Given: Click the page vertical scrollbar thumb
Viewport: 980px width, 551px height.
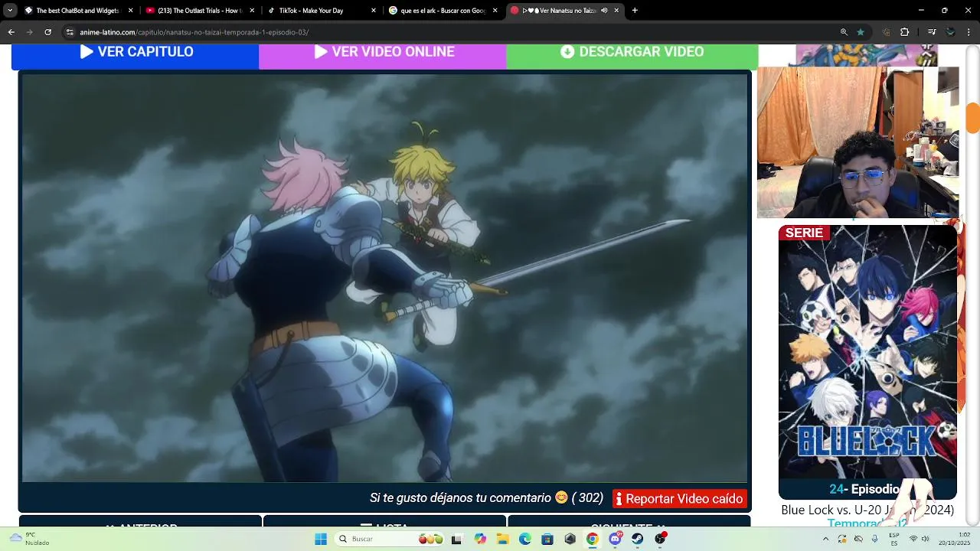Looking at the screenshot, I should coord(973,119).
